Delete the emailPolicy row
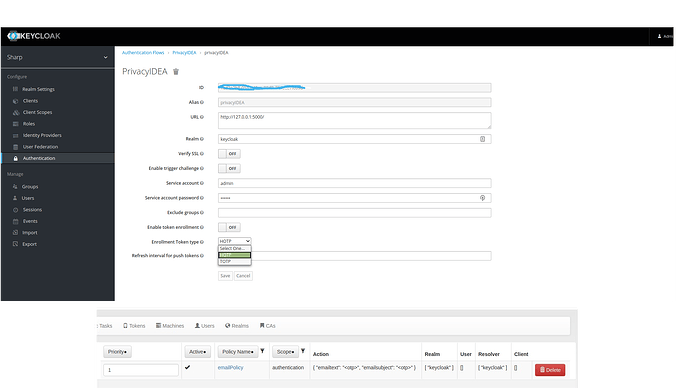The height and width of the screenshot is (388, 690). coord(550,370)
